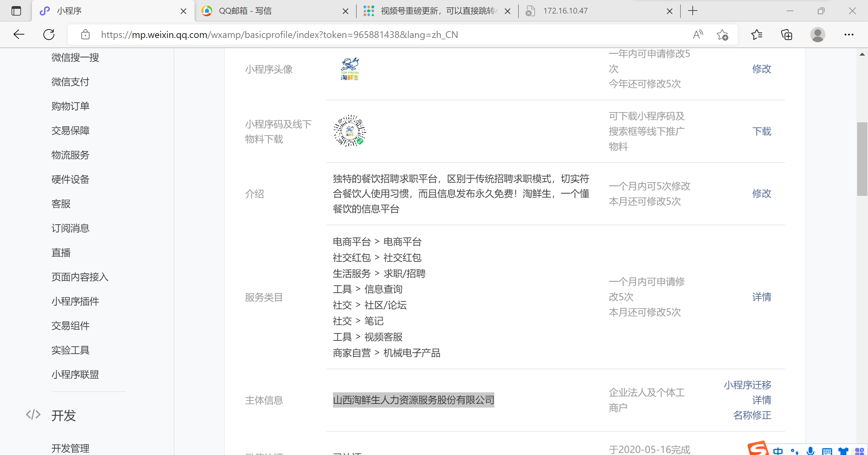Open the Settings and more menu

[849, 35]
